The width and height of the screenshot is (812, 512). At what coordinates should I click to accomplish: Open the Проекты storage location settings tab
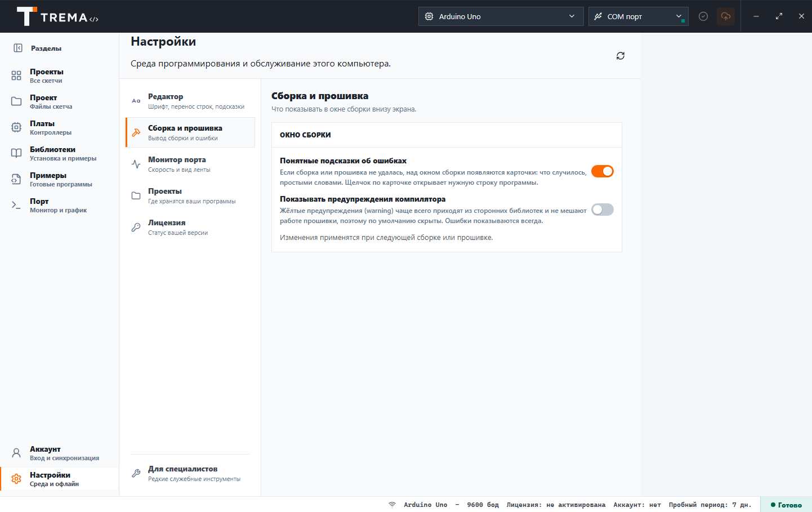click(x=190, y=195)
